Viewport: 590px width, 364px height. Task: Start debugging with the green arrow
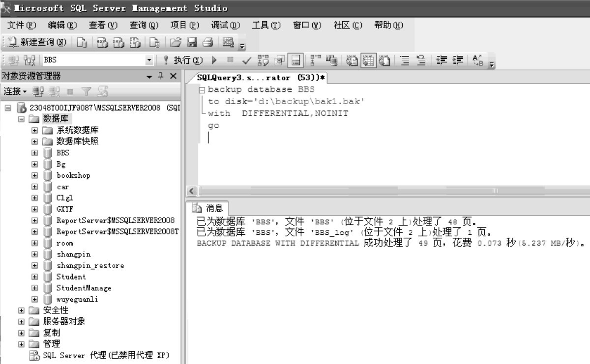214,60
